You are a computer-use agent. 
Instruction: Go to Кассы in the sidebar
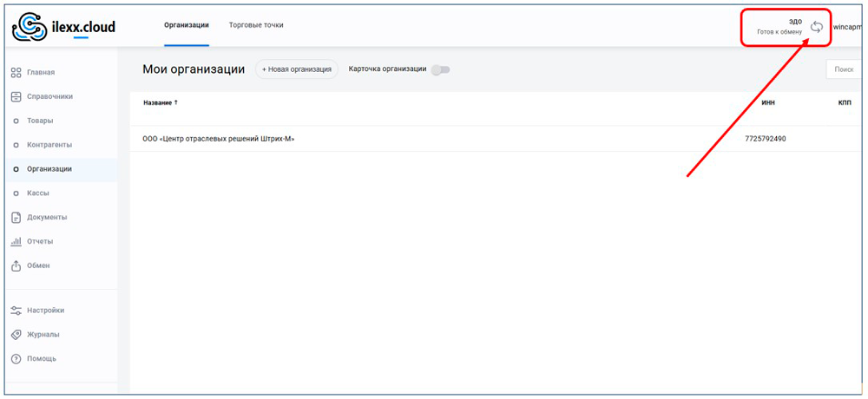(x=38, y=193)
